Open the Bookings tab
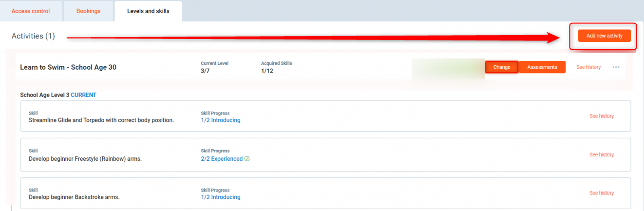This screenshot has height=211, width=644. point(88,11)
